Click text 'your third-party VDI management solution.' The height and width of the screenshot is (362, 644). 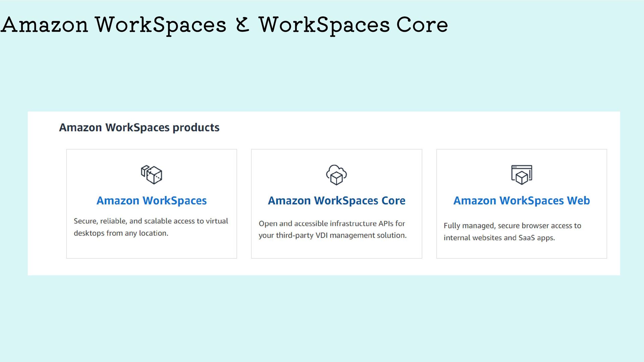(x=332, y=236)
